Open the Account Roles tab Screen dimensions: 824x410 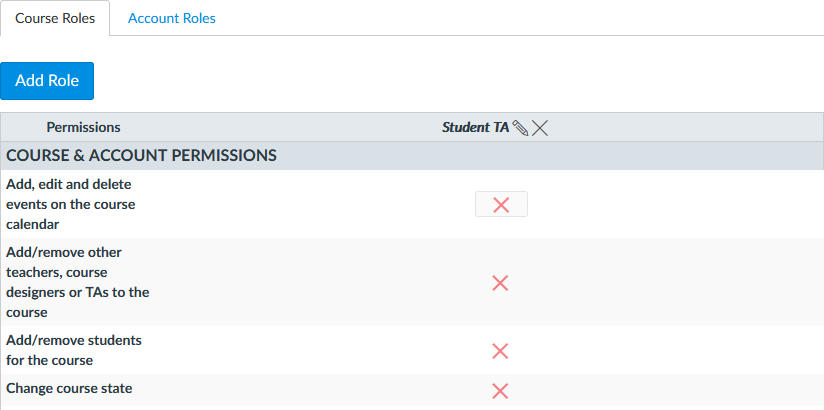point(172,19)
